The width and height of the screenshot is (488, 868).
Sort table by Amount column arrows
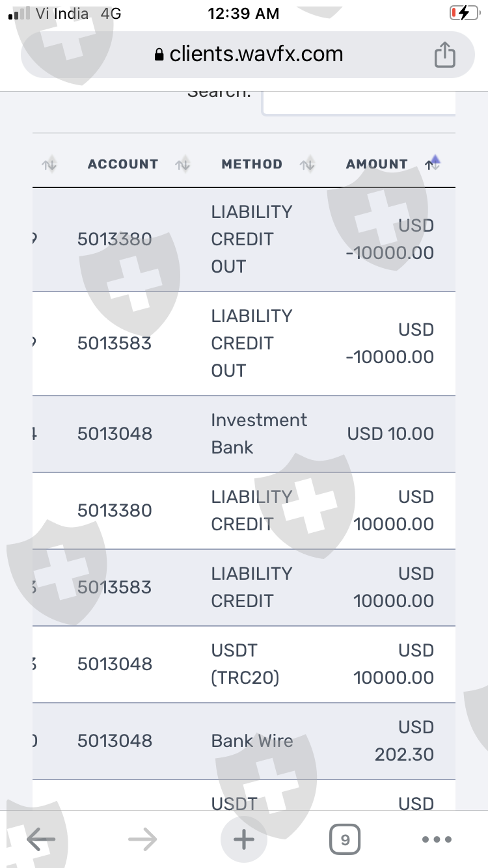(x=433, y=164)
